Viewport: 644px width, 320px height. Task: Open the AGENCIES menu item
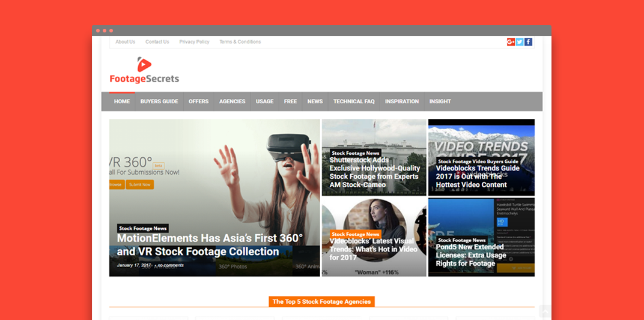pyautogui.click(x=232, y=101)
